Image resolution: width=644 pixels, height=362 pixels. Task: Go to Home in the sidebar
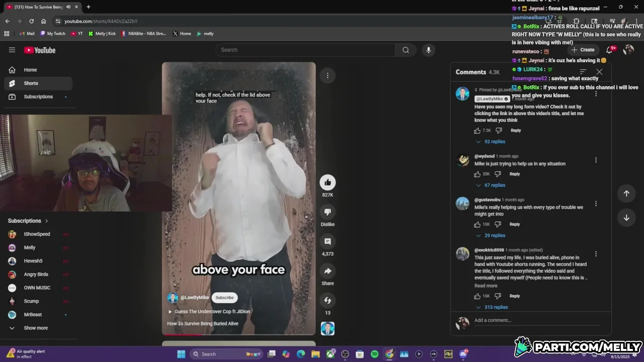[38, 70]
